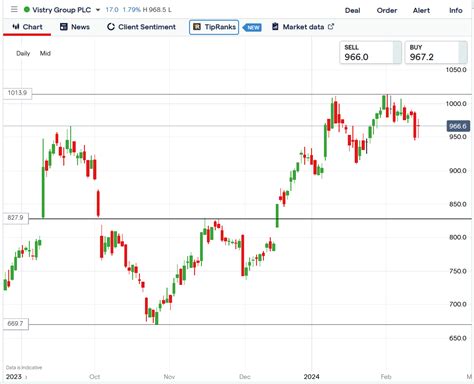The width and height of the screenshot is (474, 384).
Task: Click the current price 966.6 marker
Action: (458, 126)
